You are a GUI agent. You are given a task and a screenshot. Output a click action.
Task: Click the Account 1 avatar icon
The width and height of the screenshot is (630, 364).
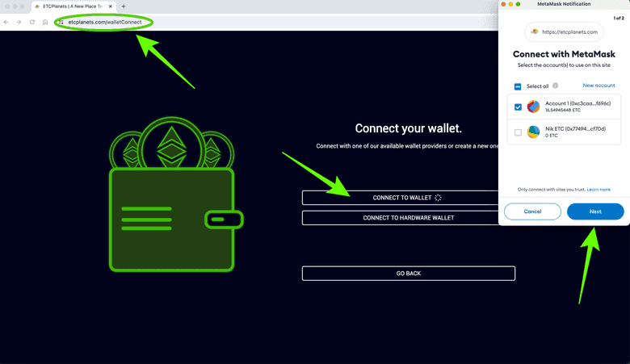[533, 107]
